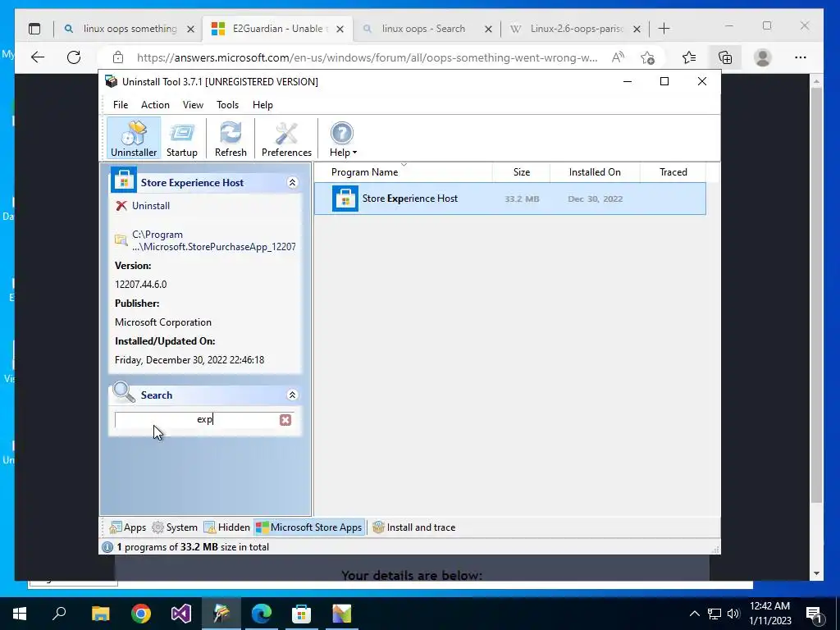Viewport: 840px width, 630px height.
Task: Open the Edge profile icon
Action: click(762, 57)
